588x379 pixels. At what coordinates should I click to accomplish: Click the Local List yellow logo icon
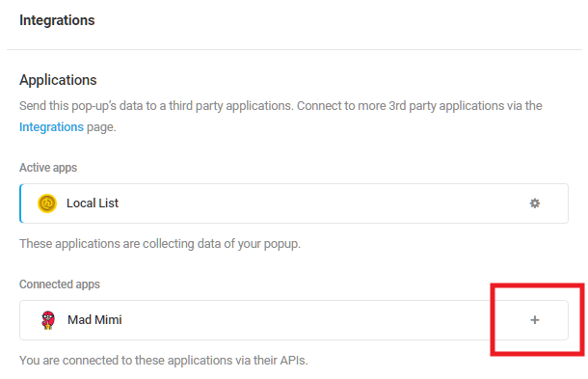tap(47, 203)
